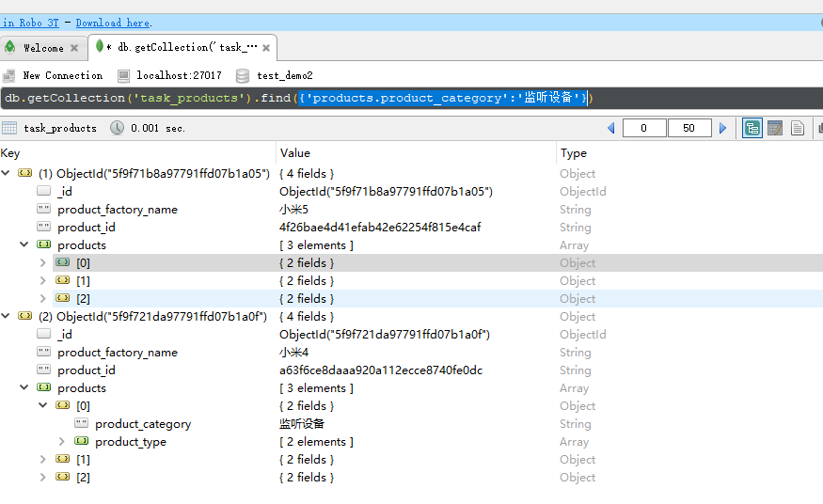Expand element [1] of first products array
The height and width of the screenshot is (504, 823).
[43, 280]
